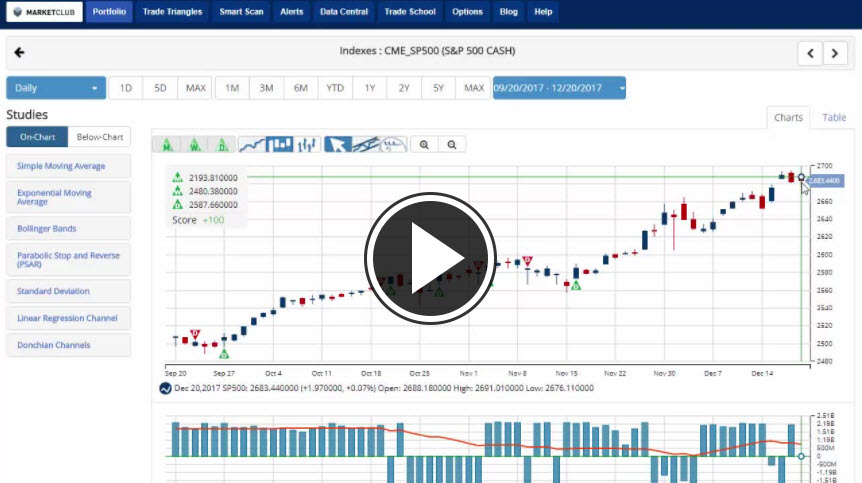The height and width of the screenshot is (483, 862).
Task: Choose the trend line drawing tool
Action: click(x=366, y=145)
